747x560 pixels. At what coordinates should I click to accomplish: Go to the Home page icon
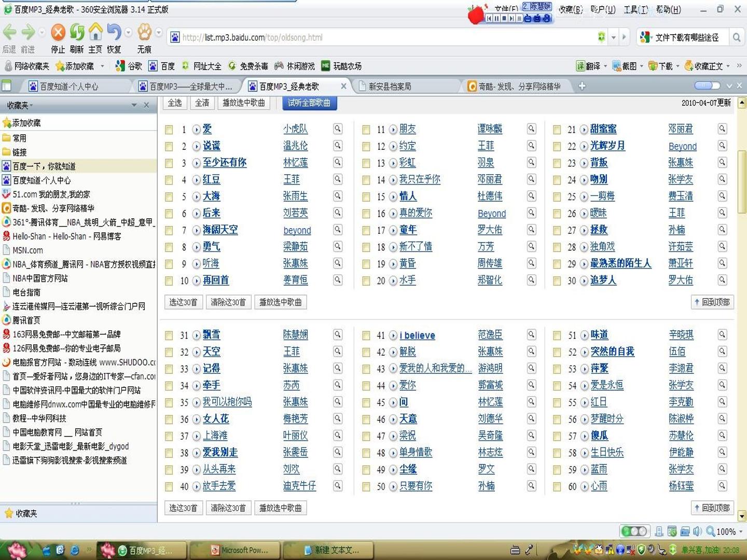pos(95,32)
